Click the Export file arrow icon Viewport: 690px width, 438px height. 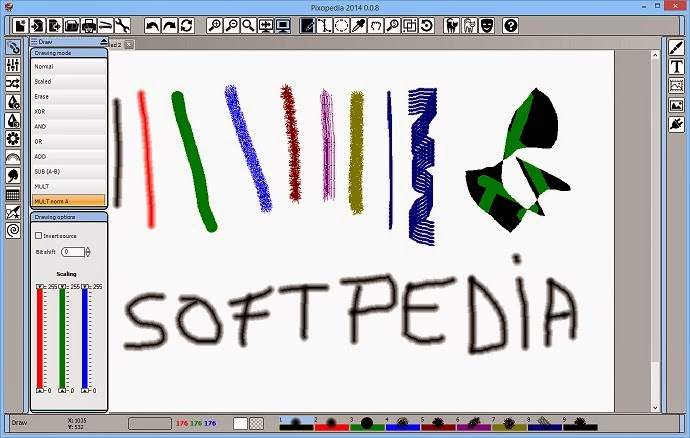coord(55,26)
